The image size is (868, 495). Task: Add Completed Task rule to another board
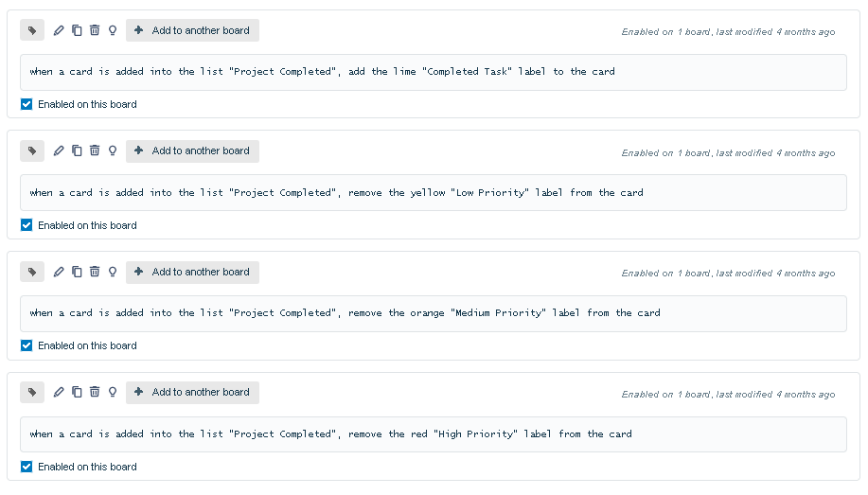[192, 30]
